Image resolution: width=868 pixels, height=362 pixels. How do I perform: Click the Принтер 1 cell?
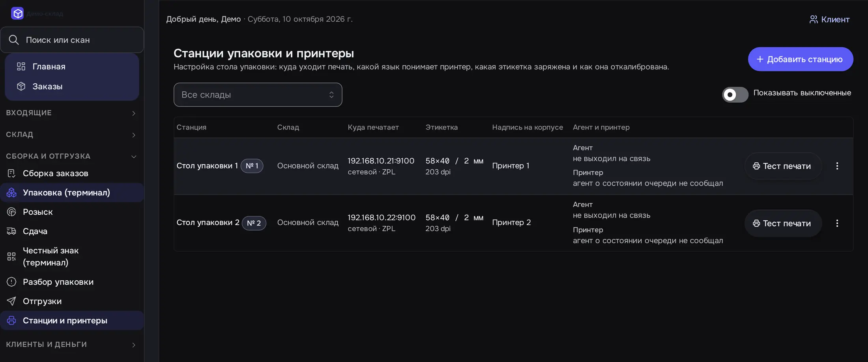[x=511, y=166]
